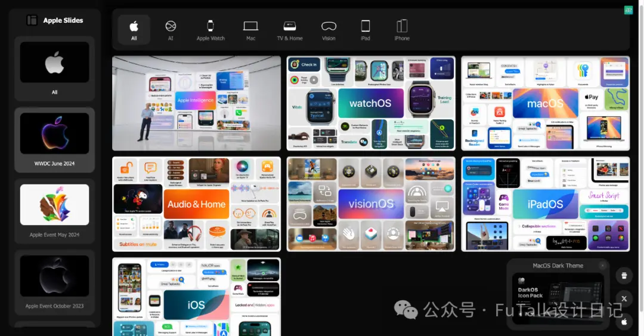644x336 pixels.
Task: Open the macOS bento slide
Action: click(x=546, y=103)
